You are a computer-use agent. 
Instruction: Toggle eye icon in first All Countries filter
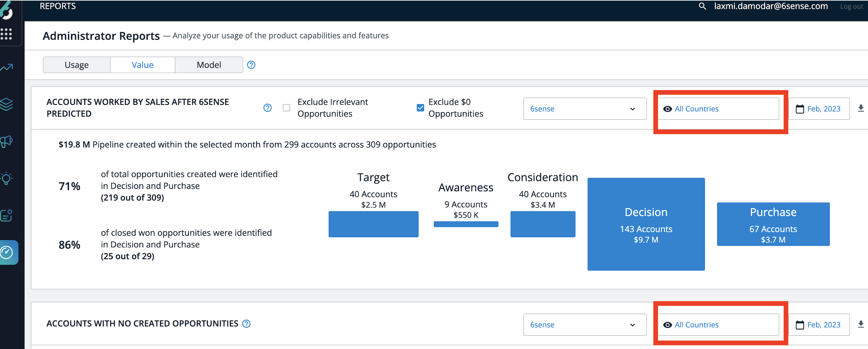tap(667, 109)
